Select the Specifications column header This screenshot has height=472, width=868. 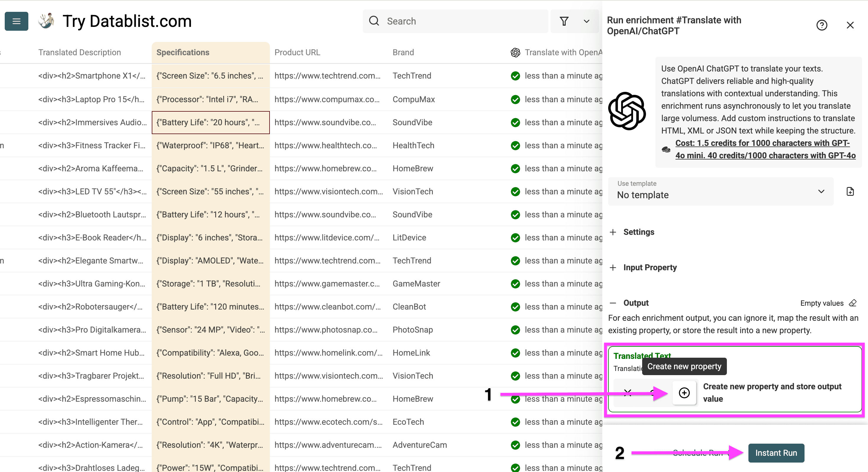[183, 52]
